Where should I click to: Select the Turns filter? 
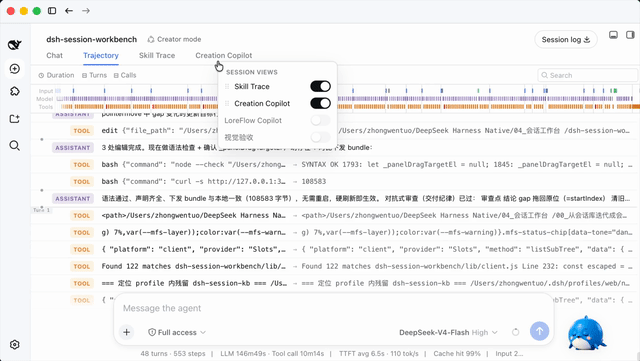pos(94,75)
